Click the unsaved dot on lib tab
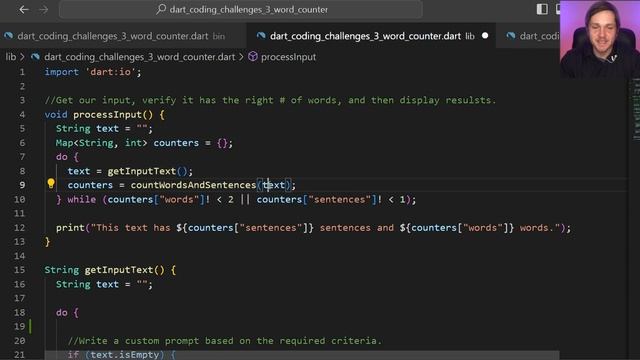 (x=485, y=36)
